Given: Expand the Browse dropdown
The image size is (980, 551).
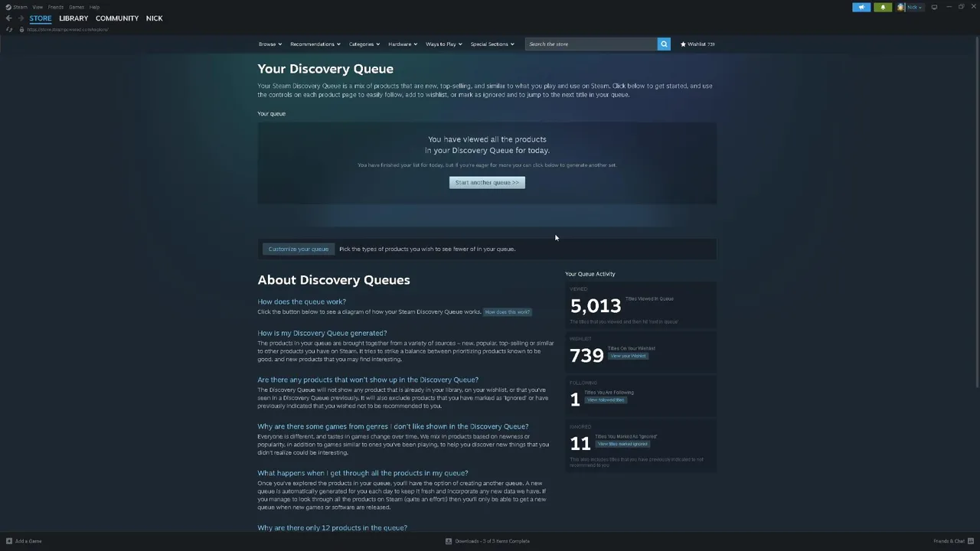Looking at the screenshot, I should pyautogui.click(x=270, y=44).
